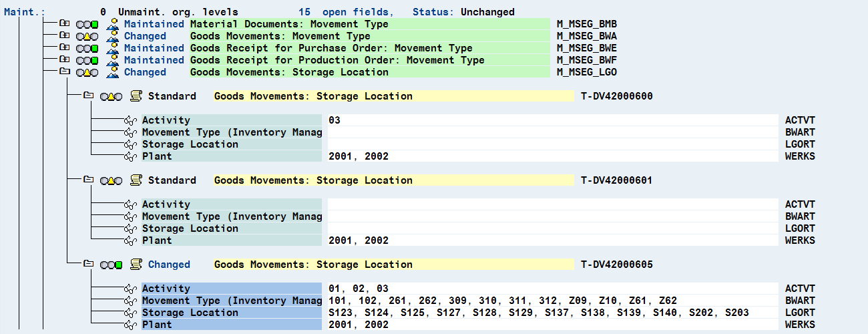Click empty Movement Type value in T-DV42000600
Viewport: 868px width, 334px height.
tap(553, 132)
